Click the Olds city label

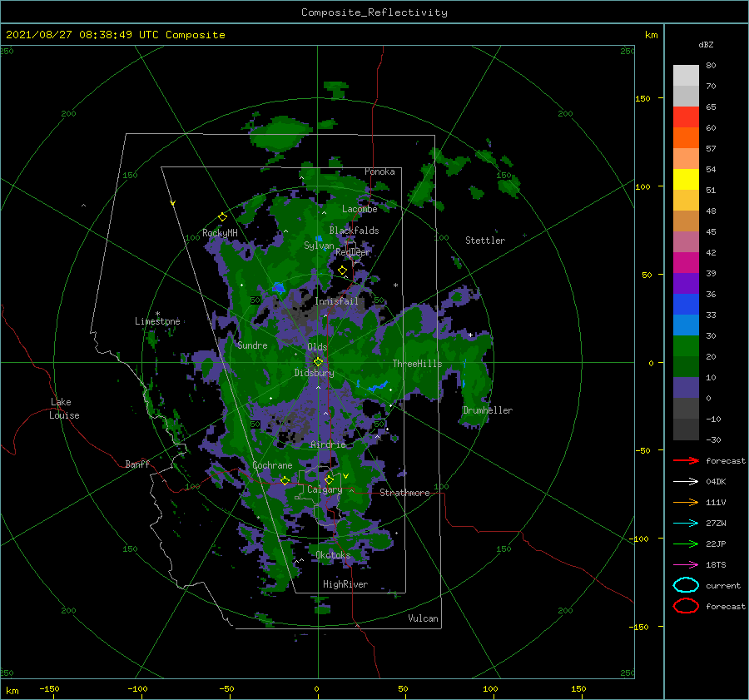(x=317, y=347)
